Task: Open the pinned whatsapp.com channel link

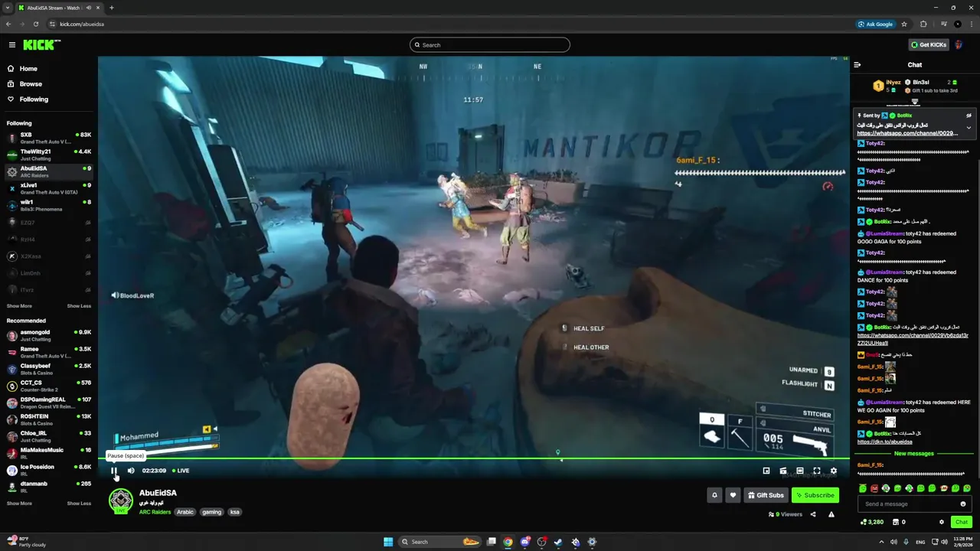Action: (907, 133)
